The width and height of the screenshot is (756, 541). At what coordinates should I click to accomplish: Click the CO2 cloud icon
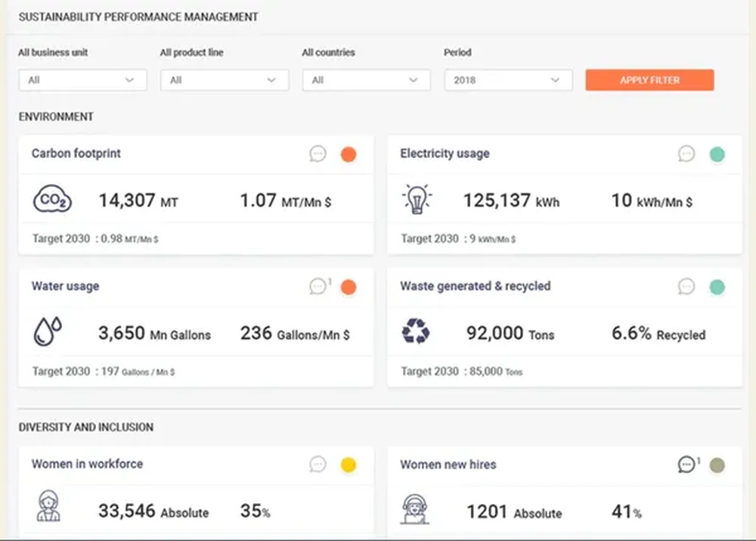(x=53, y=199)
